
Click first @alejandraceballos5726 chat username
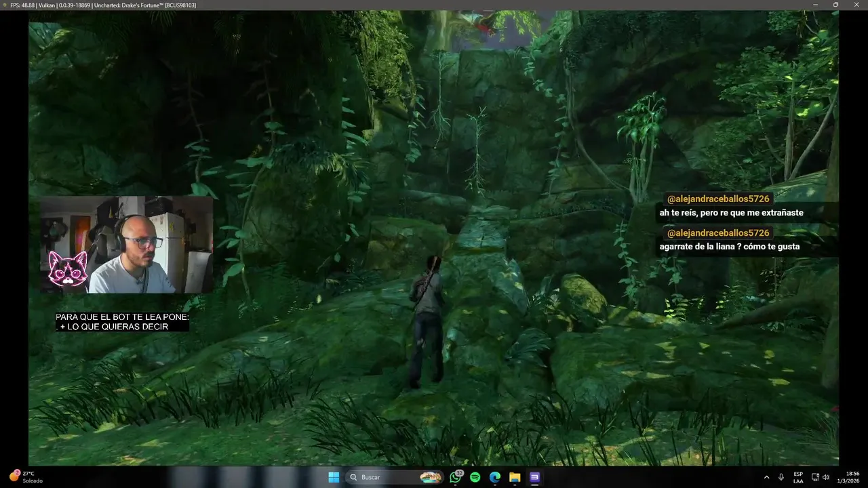tap(718, 199)
